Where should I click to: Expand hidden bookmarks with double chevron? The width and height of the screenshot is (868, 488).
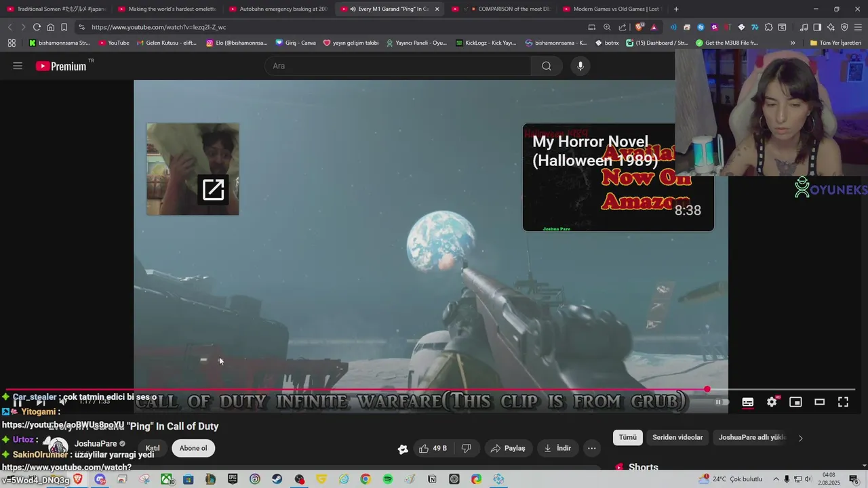[793, 43]
